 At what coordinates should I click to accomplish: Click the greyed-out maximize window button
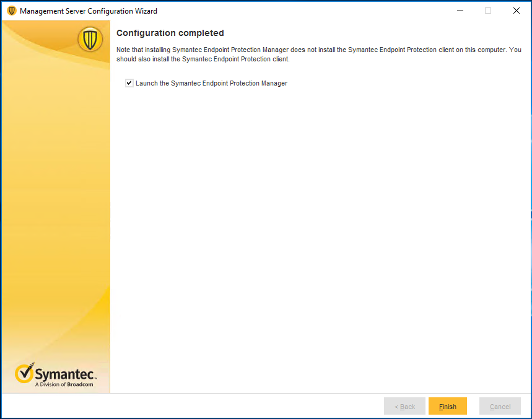pyautogui.click(x=488, y=11)
